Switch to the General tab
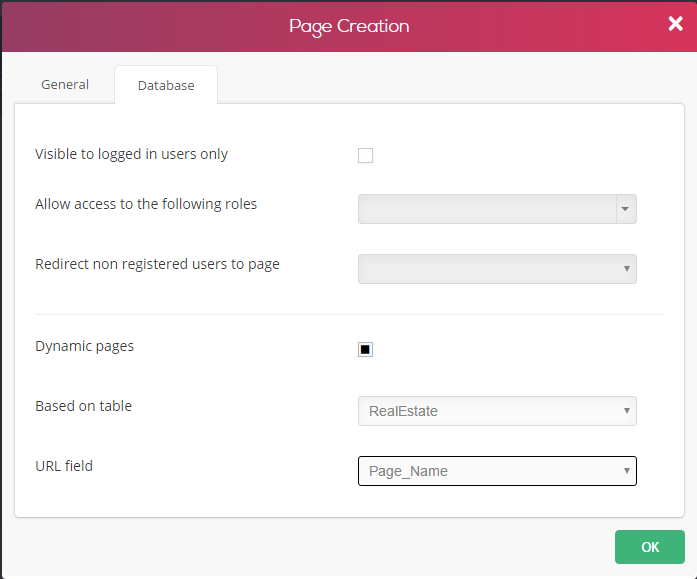The width and height of the screenshot is (697, 579). click(x=65, y=84)
